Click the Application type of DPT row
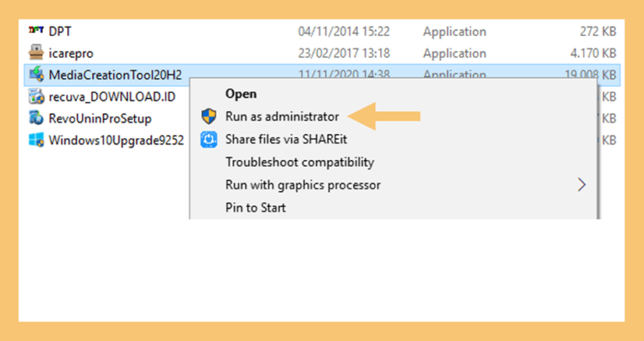 click(x=454, y=32)
